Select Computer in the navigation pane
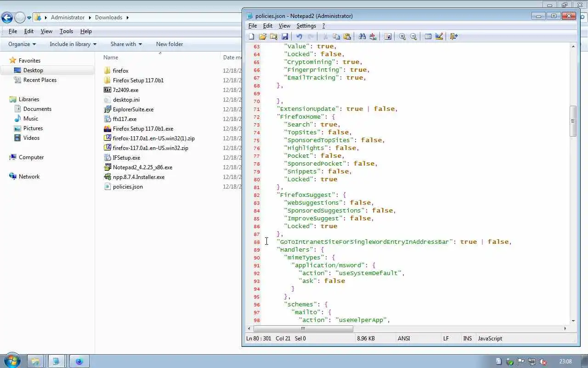 click(x=31, y=157)
